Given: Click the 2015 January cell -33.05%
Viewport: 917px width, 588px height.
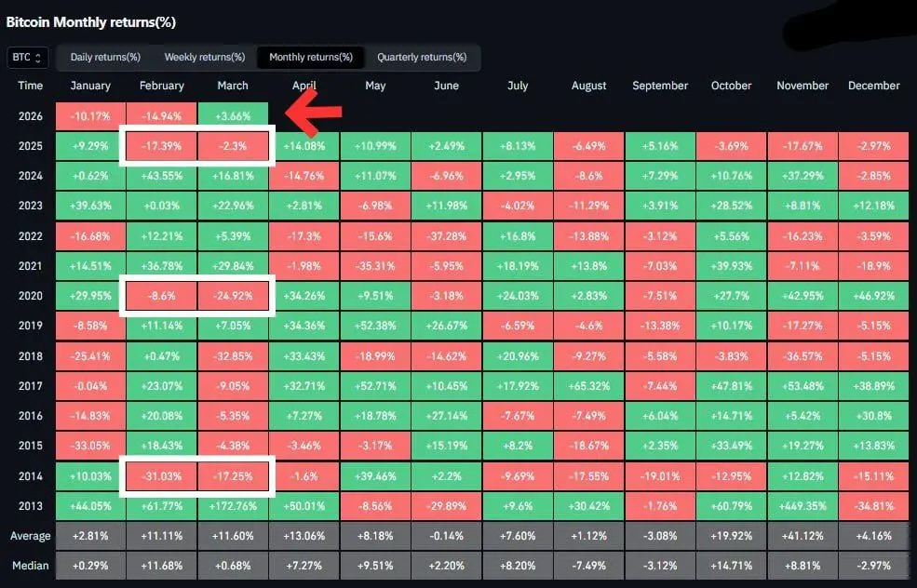Looking at the screenshot, I should coord(90,446).
